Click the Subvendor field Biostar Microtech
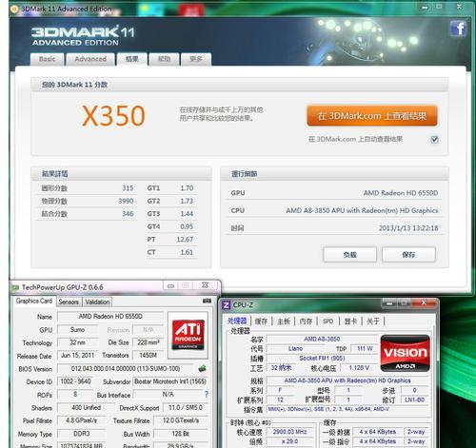Image resolution: width=476 pixels, height=448 pixels. (170, 381)
